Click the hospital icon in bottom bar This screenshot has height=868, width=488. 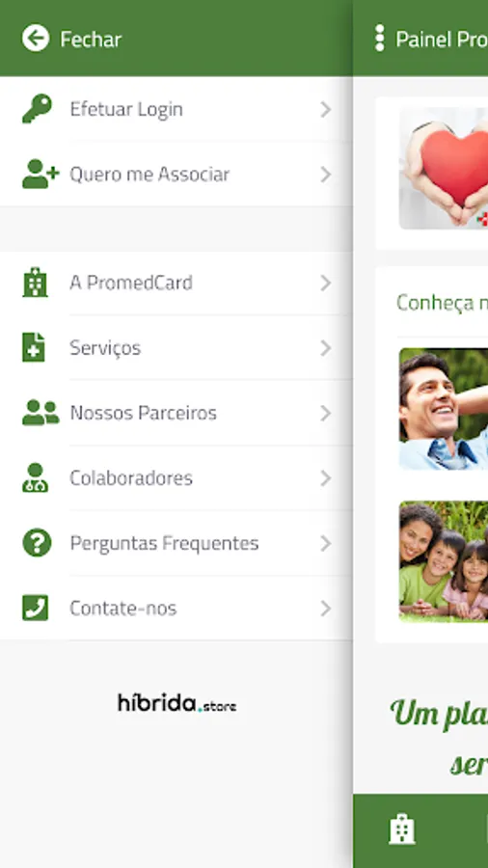pyautogui.click(x=402, y=829)
